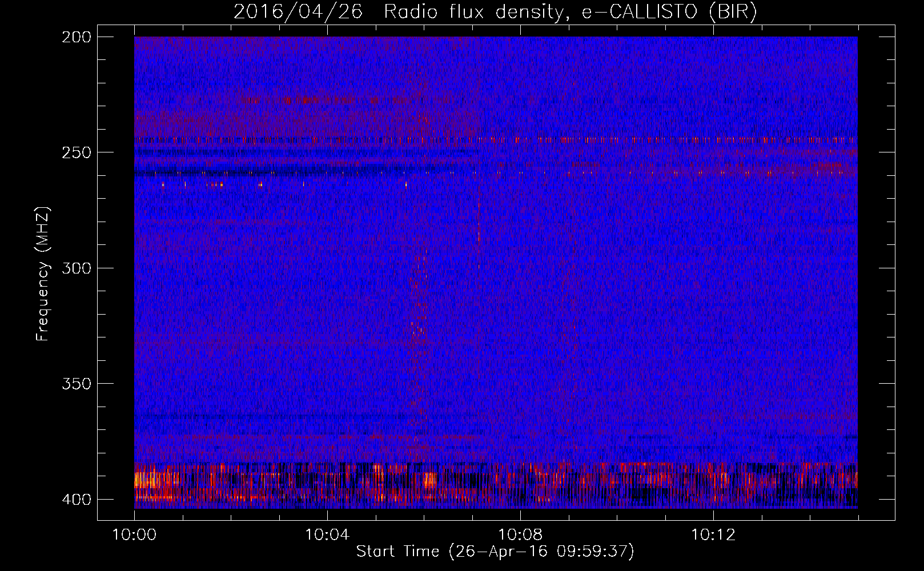Click the 10:04 time tick label
Viewport: 924px width, 571px height.
coord(327,535)
